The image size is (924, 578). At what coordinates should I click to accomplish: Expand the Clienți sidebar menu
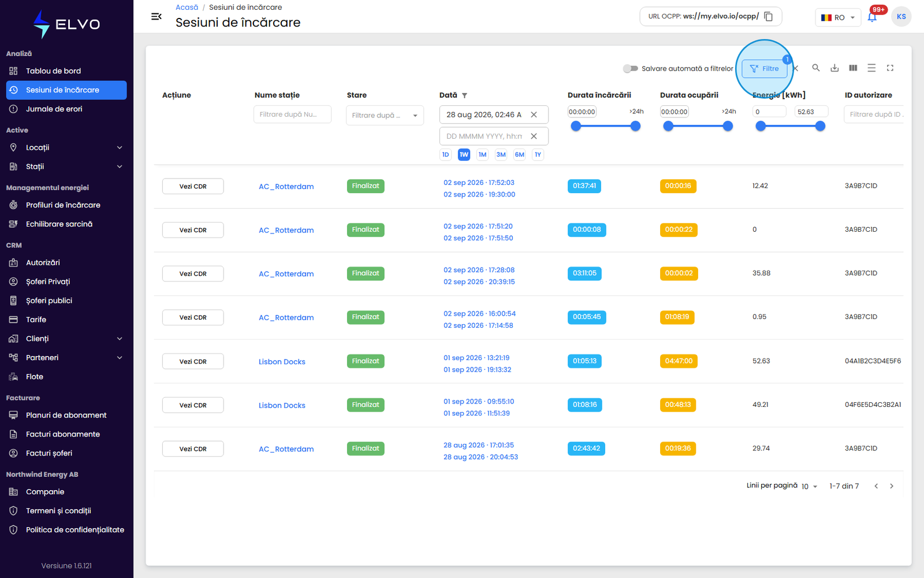click(66, 339)
